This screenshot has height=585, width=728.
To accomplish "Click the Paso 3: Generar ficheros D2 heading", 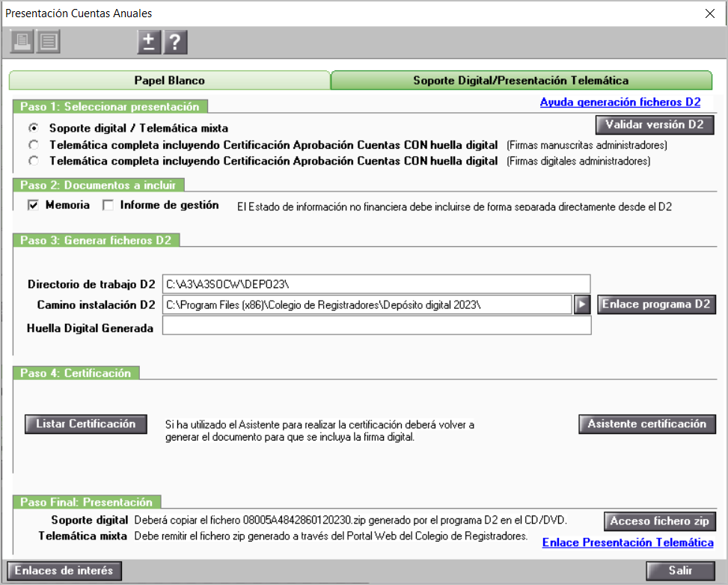I will click(96, 240).
